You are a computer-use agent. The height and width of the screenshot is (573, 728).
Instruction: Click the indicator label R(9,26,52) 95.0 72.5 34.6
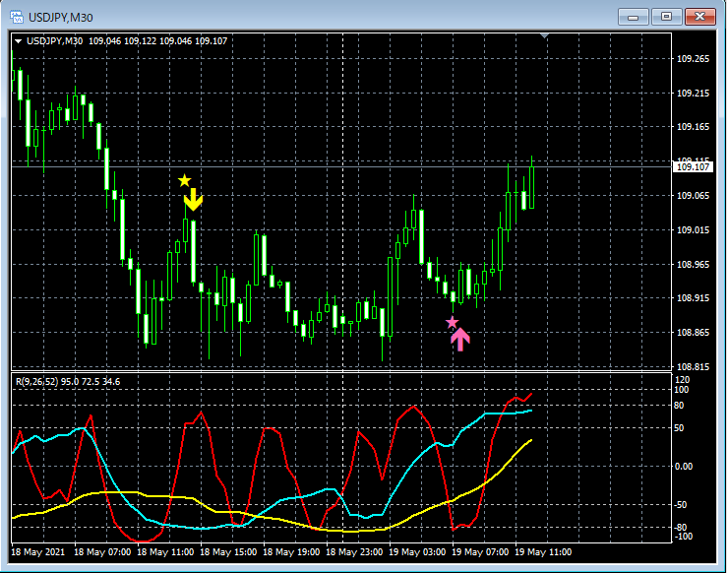tap(68, 382)
